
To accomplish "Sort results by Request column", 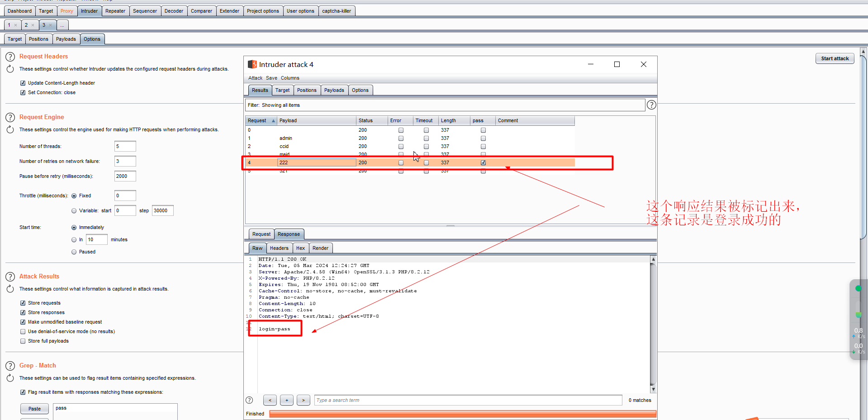I will click(261, 121).
